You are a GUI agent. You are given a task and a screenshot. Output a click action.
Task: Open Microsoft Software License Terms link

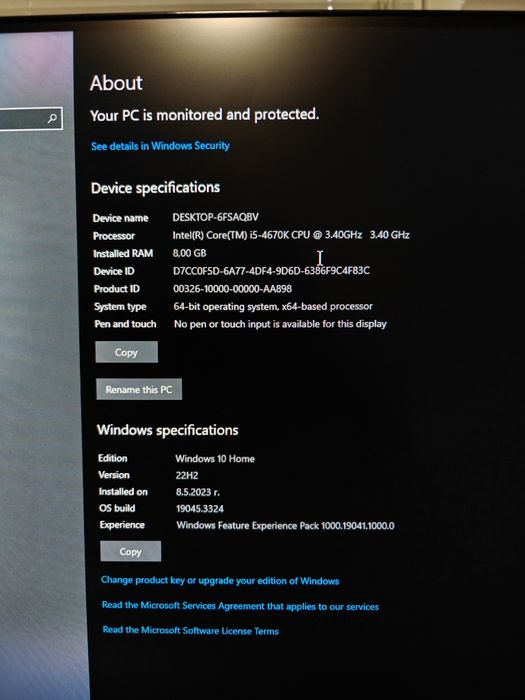191,630
